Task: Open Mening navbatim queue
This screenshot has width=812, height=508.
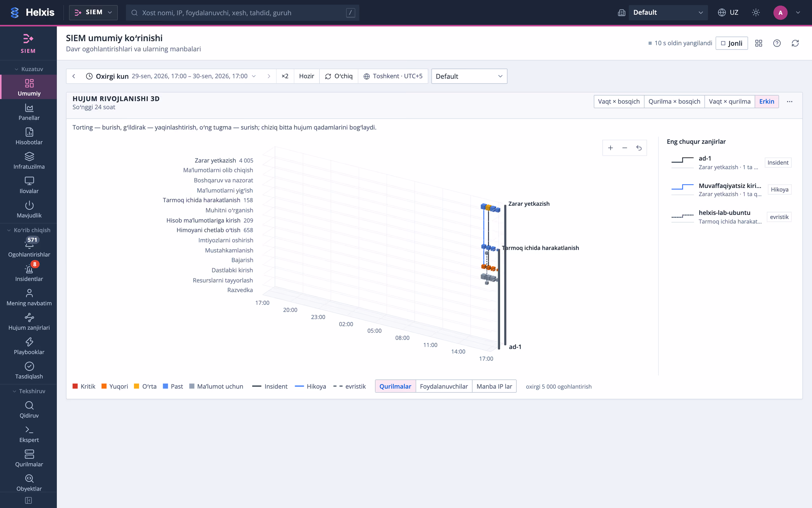Action: 29,297
